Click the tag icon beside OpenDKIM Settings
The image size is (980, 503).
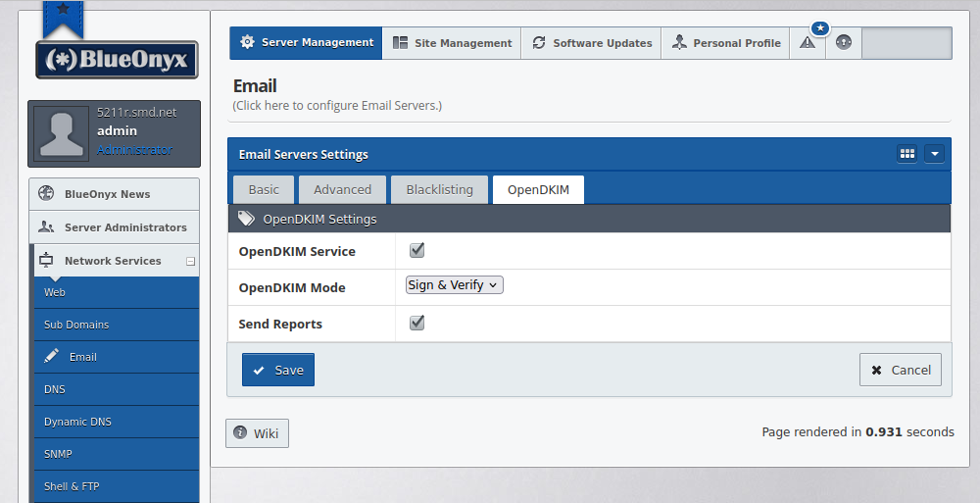point(246,219)
